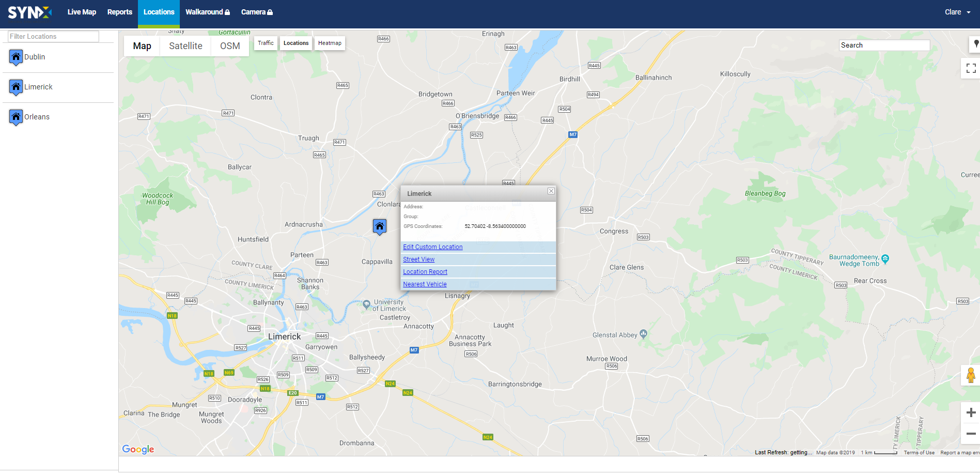Zoom in with the plus button

971,412
